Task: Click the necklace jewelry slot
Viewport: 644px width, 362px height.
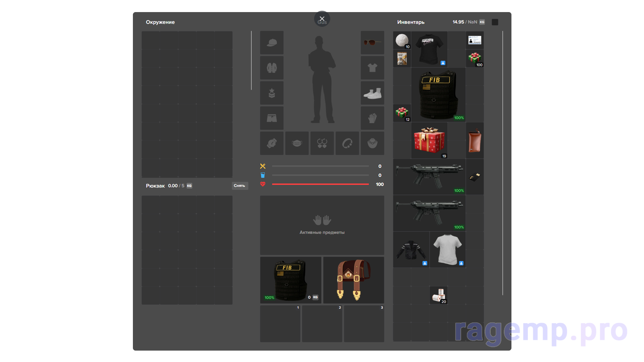Action: pos(372,143)
